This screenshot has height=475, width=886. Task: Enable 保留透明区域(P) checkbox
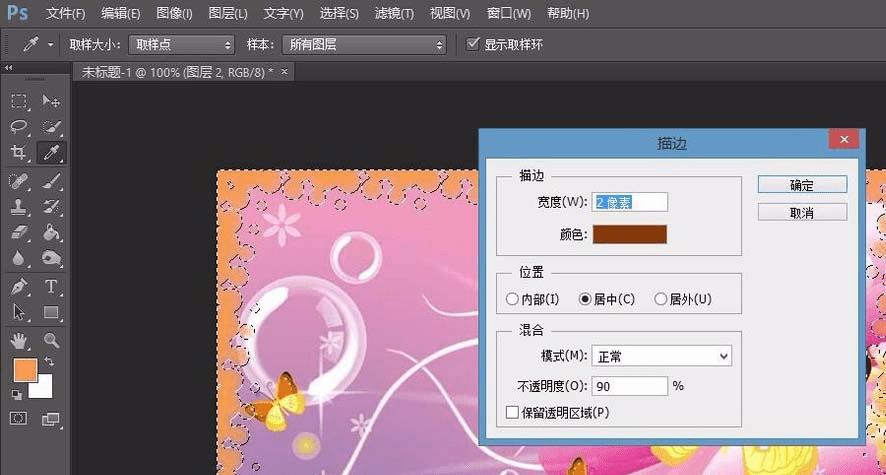coord(512,412)
